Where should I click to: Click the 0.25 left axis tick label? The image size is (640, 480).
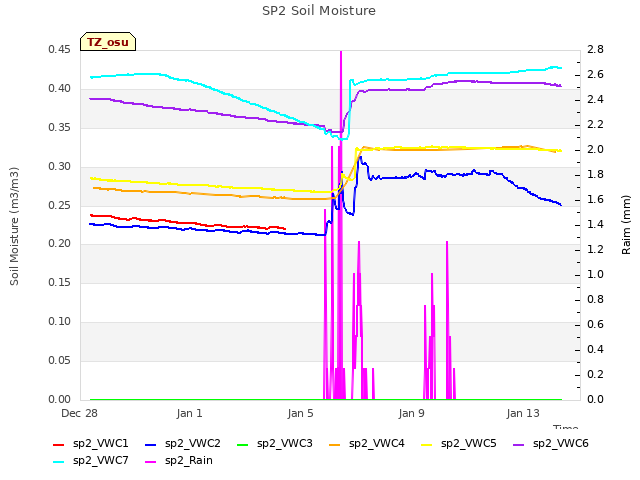coord(59,205)
